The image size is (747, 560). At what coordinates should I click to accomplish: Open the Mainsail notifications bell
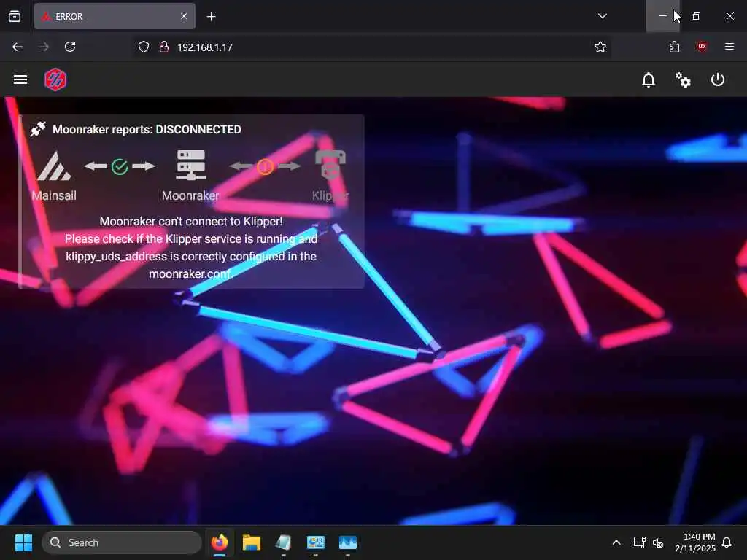[x=649, y=79]
